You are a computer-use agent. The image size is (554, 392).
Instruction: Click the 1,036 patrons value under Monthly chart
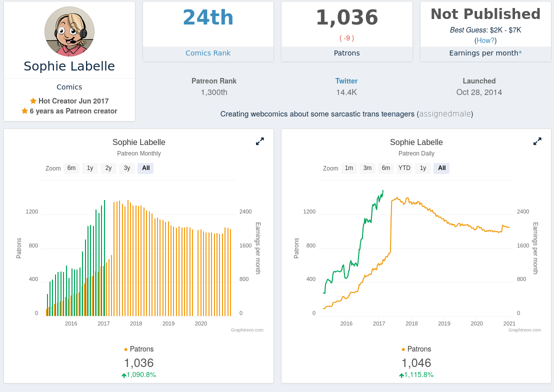click(x=139, y=363)
